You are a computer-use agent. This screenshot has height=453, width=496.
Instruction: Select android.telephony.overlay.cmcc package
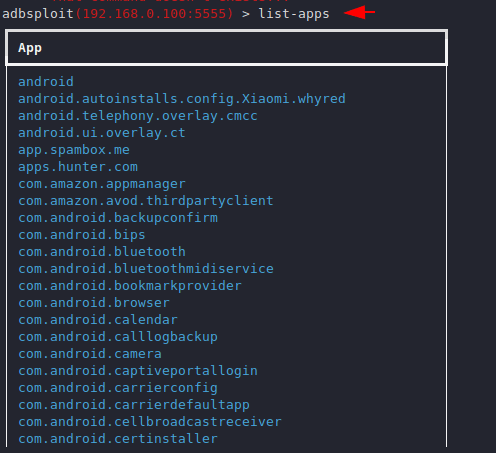pos(138,116)
